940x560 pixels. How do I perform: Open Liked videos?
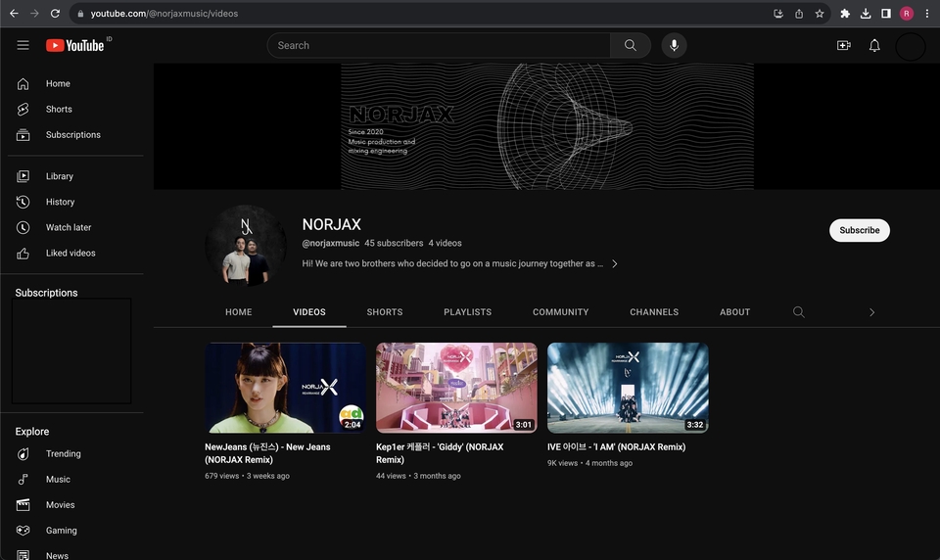(71, 253)
